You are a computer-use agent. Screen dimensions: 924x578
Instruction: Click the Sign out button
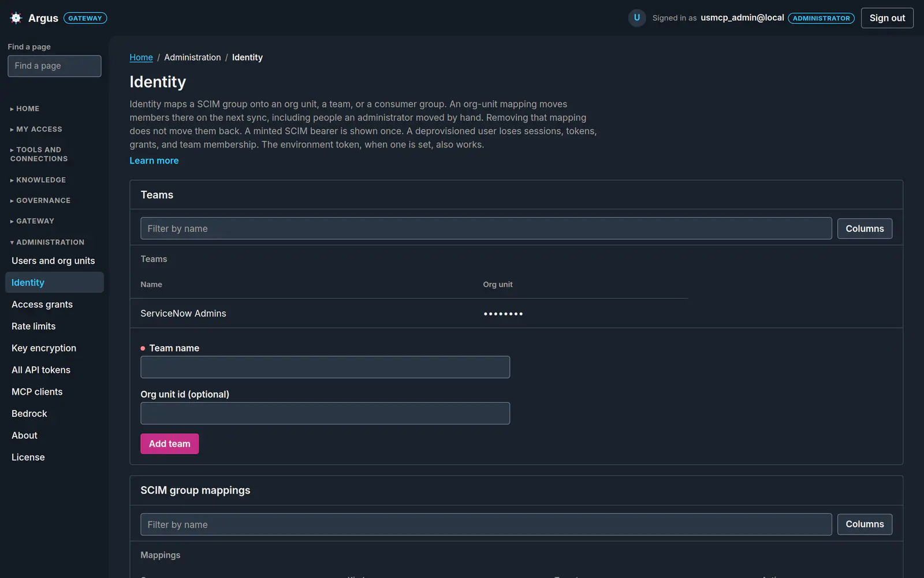pos(887,18)
